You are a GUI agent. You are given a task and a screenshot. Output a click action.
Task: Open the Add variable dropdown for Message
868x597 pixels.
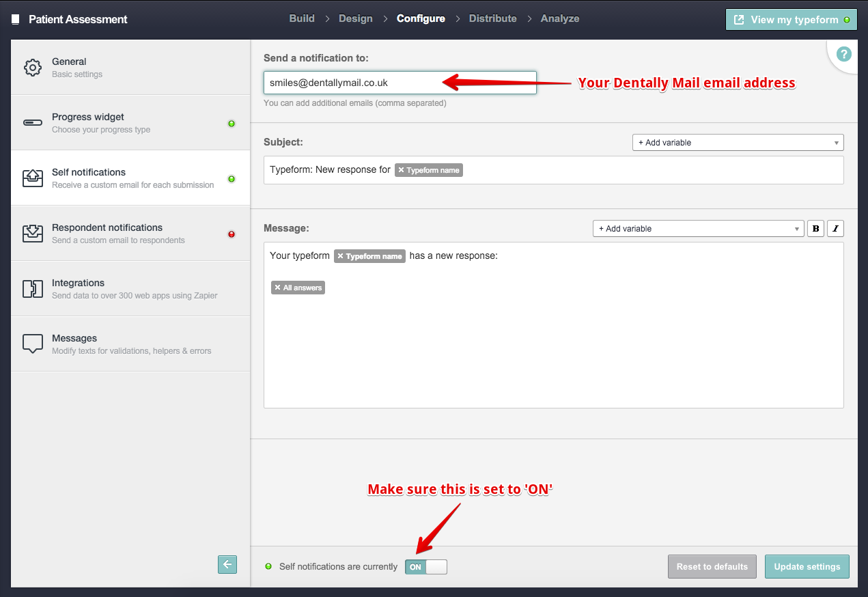click(x=698, y=228)
